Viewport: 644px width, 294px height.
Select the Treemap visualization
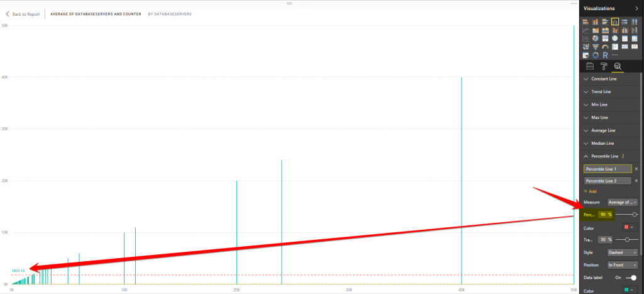[x=605, y=38]
